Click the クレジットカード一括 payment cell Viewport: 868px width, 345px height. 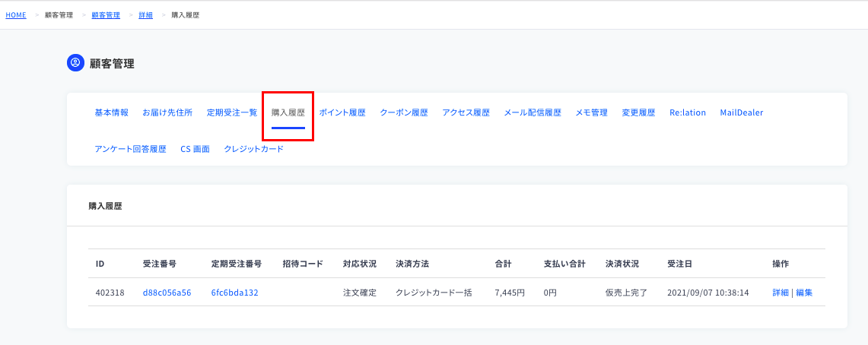(434, 293)
